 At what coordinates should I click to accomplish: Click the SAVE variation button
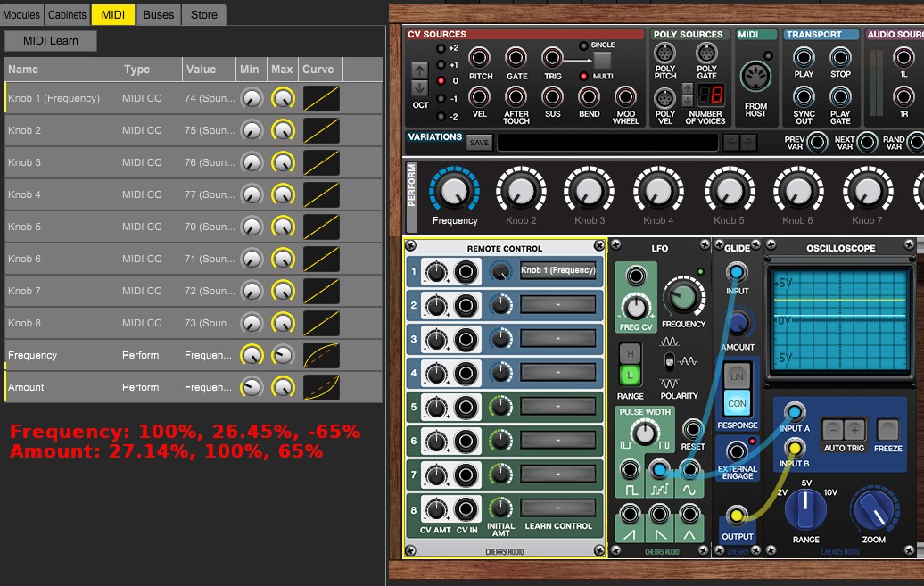click(x=479, y=143)
